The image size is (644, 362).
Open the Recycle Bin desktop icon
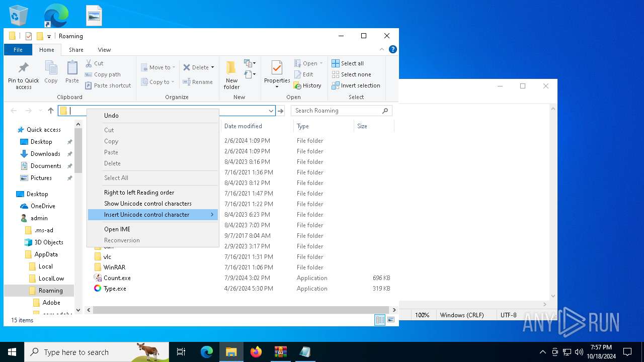pos(19,15)
